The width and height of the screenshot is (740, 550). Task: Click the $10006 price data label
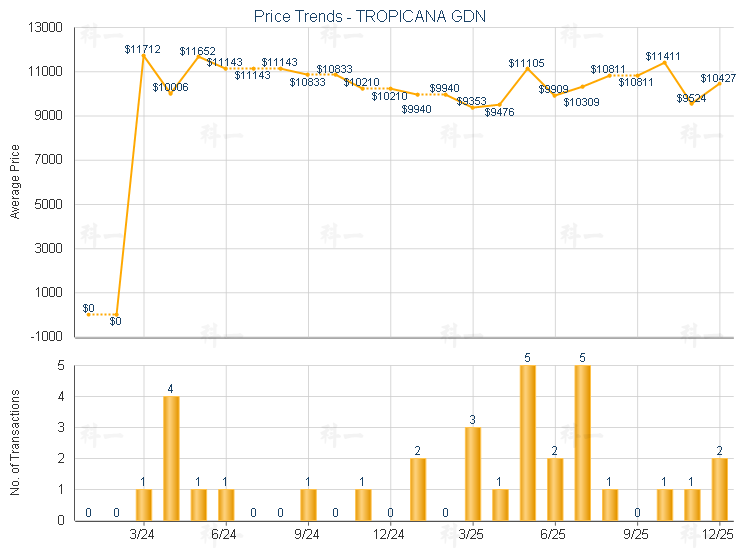(170, 87)
